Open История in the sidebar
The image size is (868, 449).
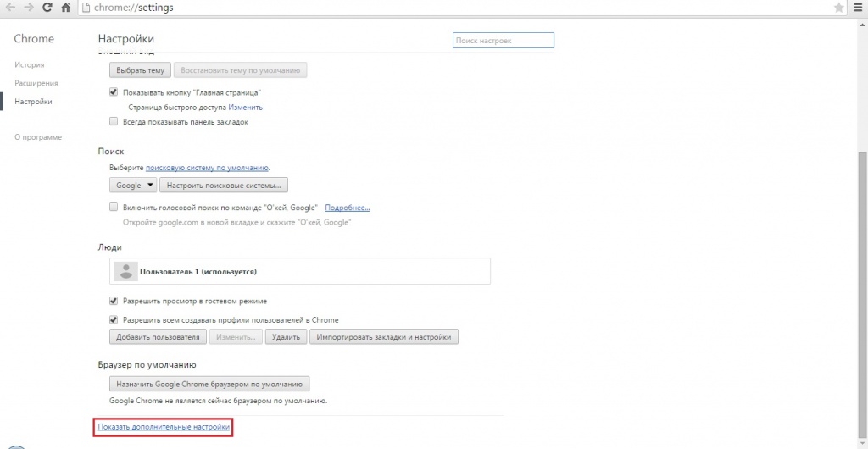pyautogui.click(x=30, y=64)
